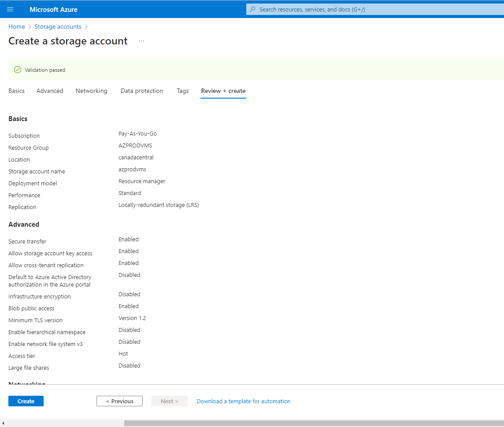Screen dimensions: 504x427
Task: Open the ellipsis menu beside page title
Action: [x=141, y=41]
